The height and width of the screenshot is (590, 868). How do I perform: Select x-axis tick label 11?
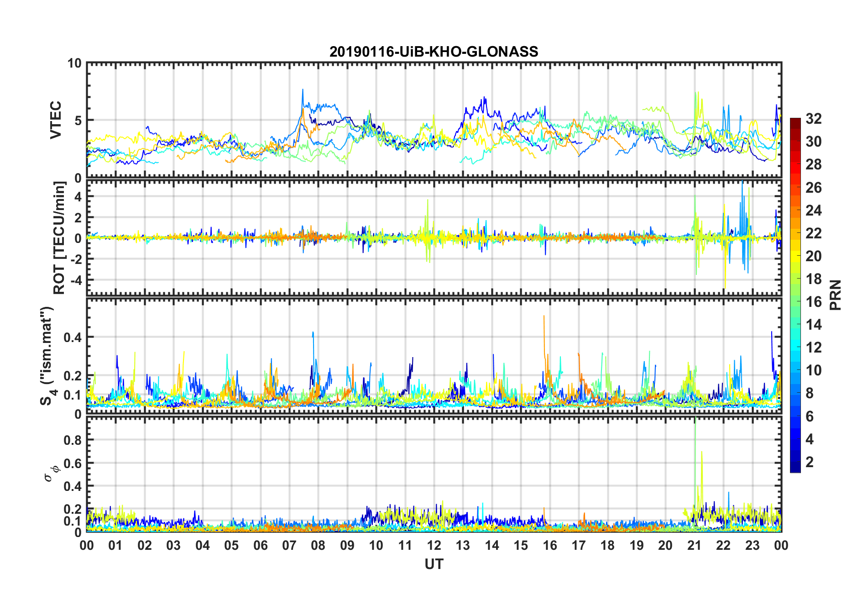[405, 545]
